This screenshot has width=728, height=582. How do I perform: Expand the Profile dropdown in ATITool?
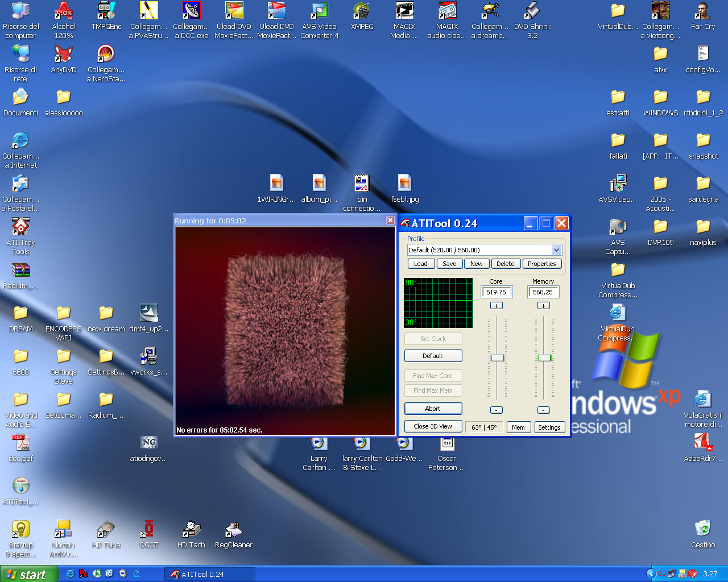(556, 250)
